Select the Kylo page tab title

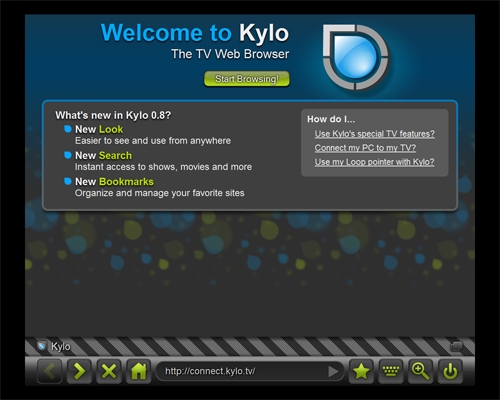pos(60,347)
